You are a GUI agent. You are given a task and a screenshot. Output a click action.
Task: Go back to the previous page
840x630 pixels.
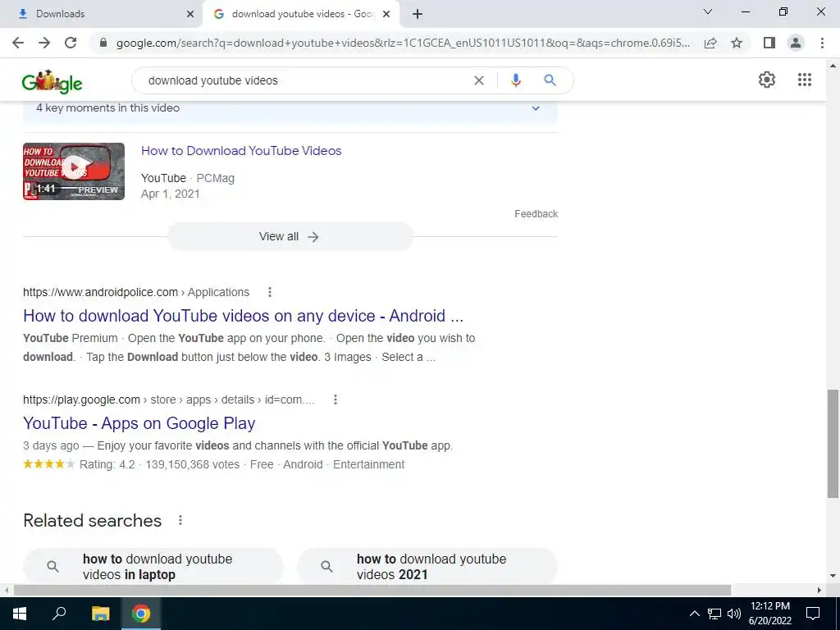click(x=18, y=43)
